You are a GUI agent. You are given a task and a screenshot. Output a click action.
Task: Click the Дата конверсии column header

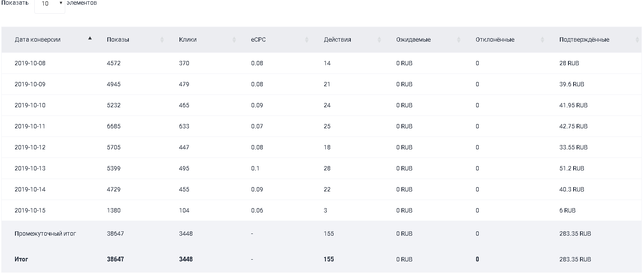point(37,39)
